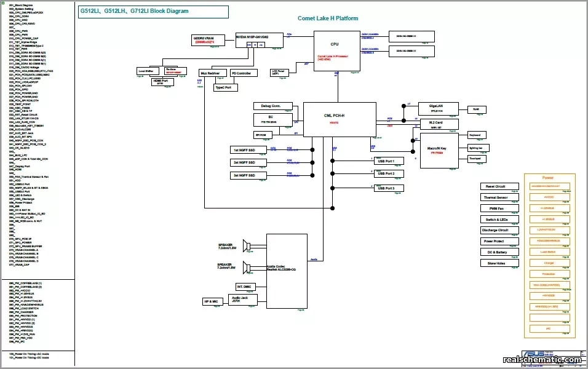Click the GigaLAN RTL8111H block

pos(438,108)
